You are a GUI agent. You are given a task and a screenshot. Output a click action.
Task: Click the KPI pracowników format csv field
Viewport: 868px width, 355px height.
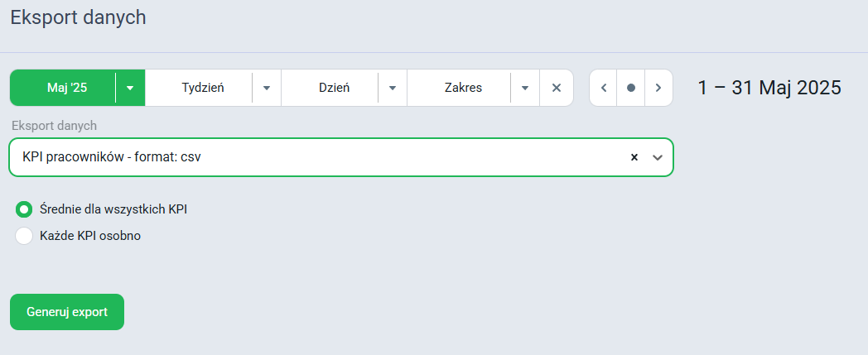click(341, 157)
